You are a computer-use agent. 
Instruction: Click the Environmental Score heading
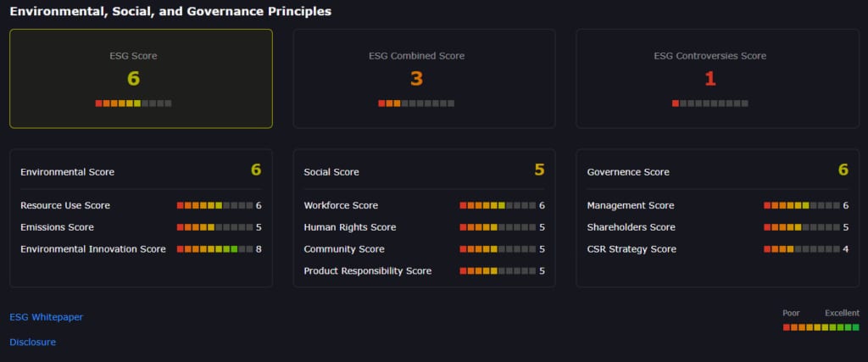[x=68, y=172]
